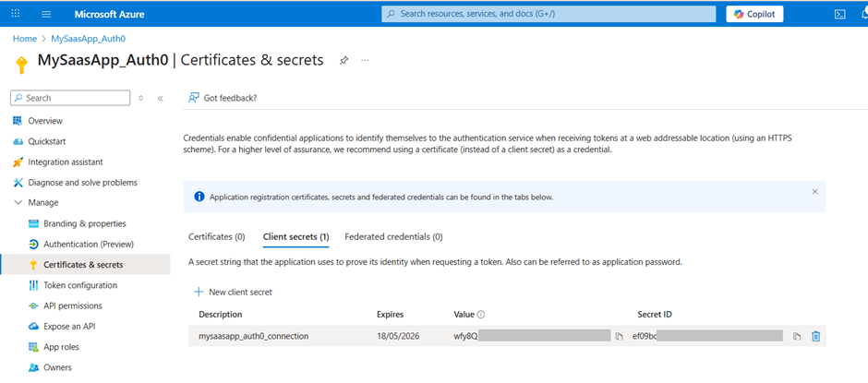Click the Got feedback? button

tap(223, 98)
